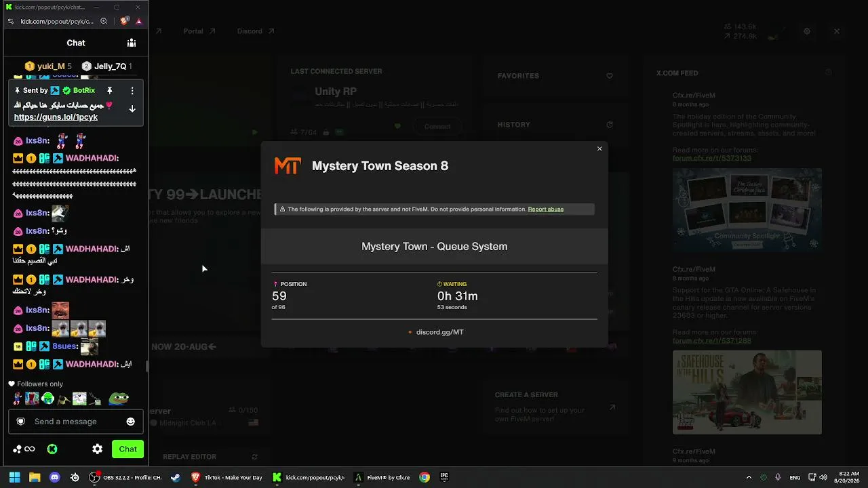
Task: Open the volume icon in system tray
Action: click(x=824, y=477)
